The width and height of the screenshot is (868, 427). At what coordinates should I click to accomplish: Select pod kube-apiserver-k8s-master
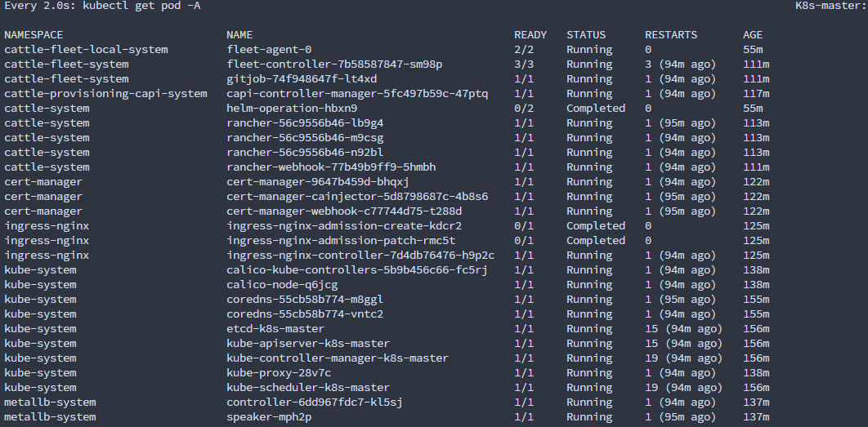[308, 344]
